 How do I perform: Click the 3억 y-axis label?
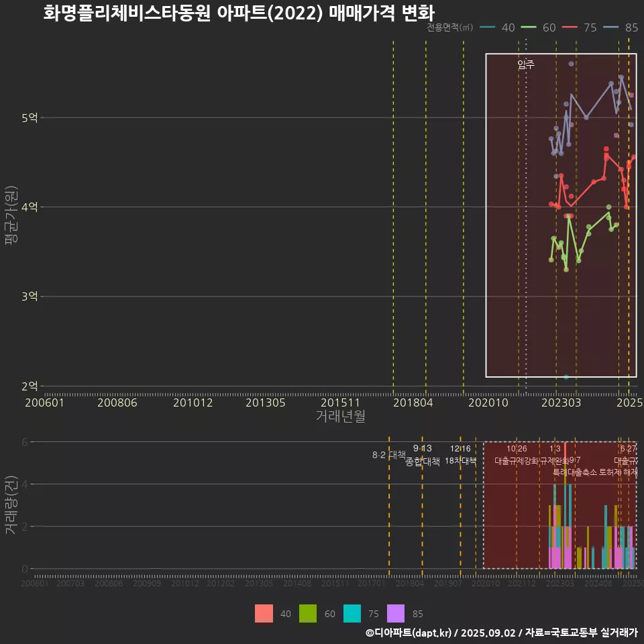[30, 296]
